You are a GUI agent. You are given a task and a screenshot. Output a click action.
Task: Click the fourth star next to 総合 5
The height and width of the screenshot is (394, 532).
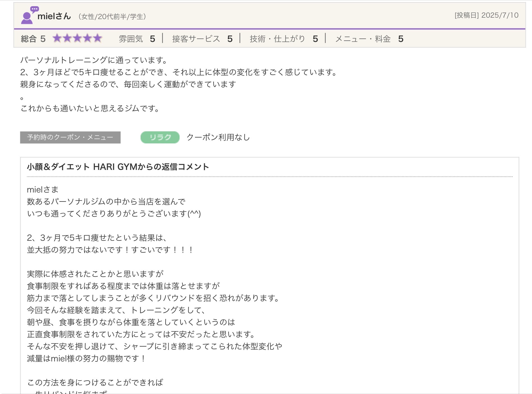coord(87,38)
